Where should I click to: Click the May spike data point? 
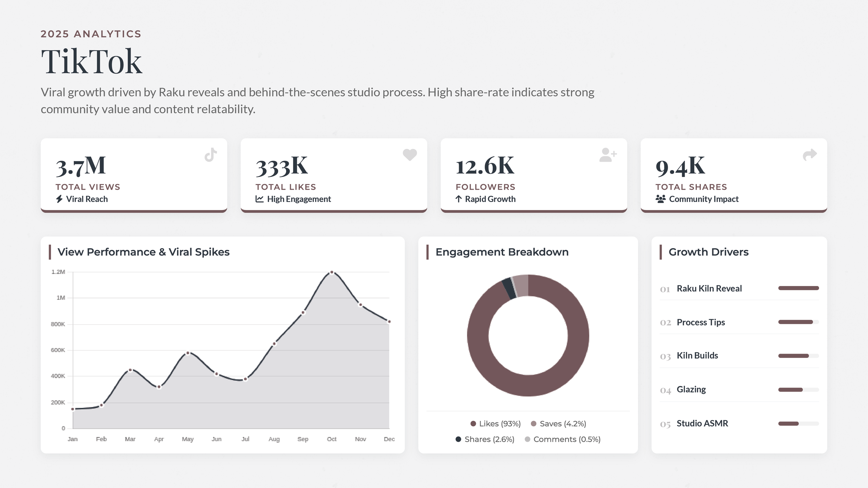click(188, 353)
